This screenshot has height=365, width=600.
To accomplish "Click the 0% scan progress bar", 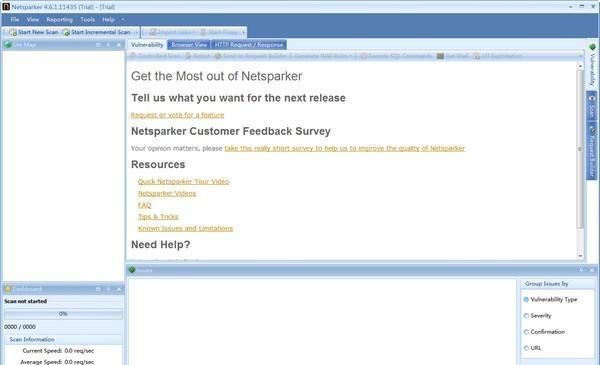I will (64, 314).
